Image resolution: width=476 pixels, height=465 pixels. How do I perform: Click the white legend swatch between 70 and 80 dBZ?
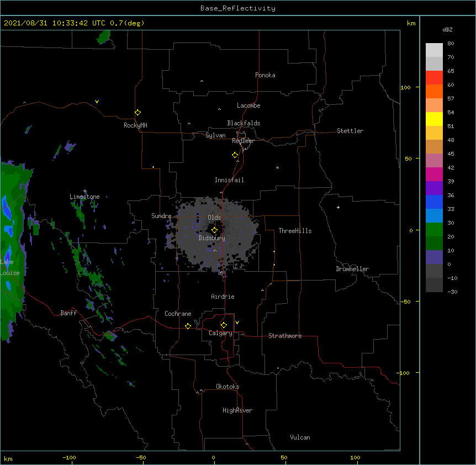(434, 50)
